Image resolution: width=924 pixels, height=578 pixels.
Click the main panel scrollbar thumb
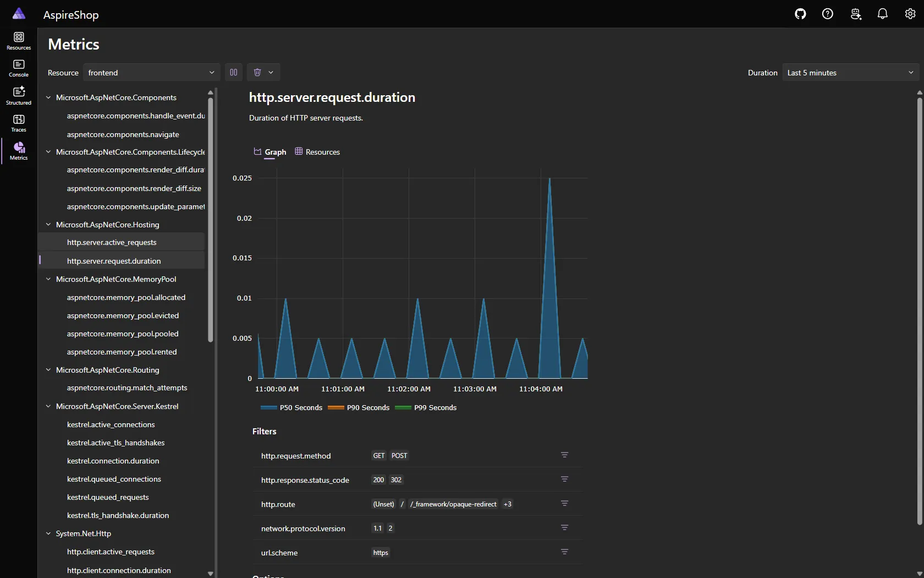click(x=920, y=311)
